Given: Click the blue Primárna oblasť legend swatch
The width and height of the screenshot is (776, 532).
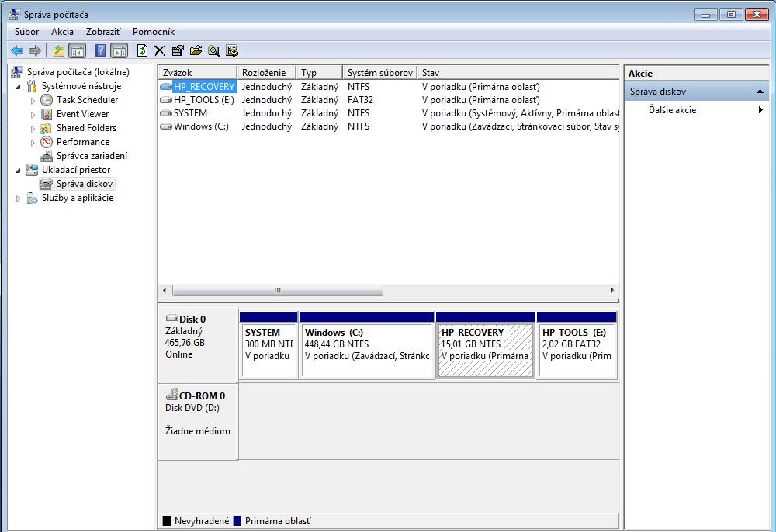Looking at the screenshot, I should 237,521.
